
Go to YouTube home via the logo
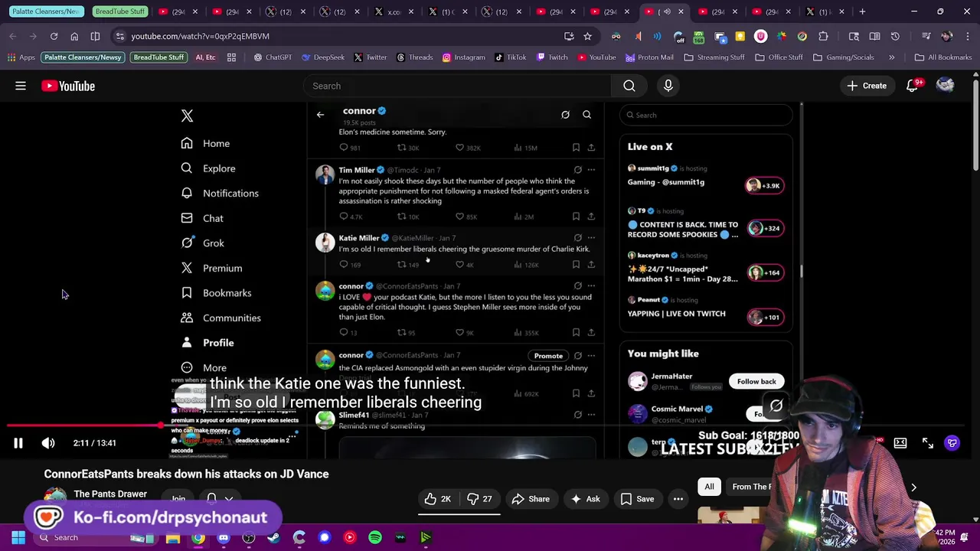(x=68, y=86)
